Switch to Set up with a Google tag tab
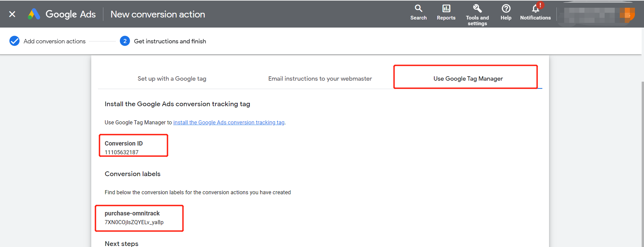 coord(172,79)
